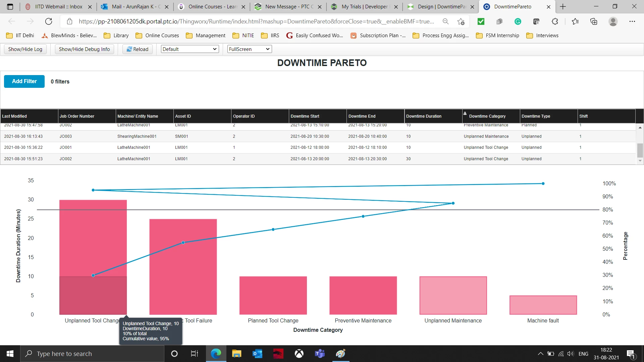
Task: Show hidden system tray icons chevron
Action: click(x=540, y=354)
